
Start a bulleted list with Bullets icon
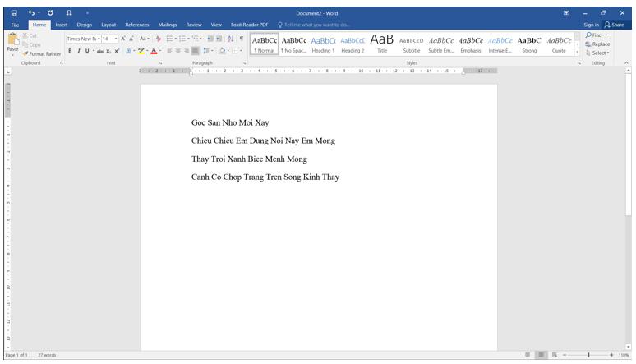[169, 39]
